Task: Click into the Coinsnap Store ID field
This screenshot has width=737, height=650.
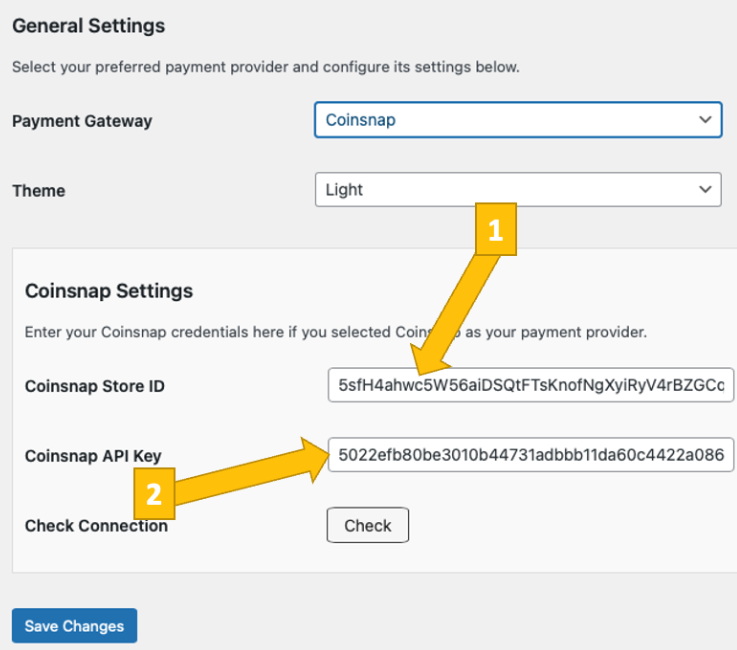Action: click(x=531, y=385)
